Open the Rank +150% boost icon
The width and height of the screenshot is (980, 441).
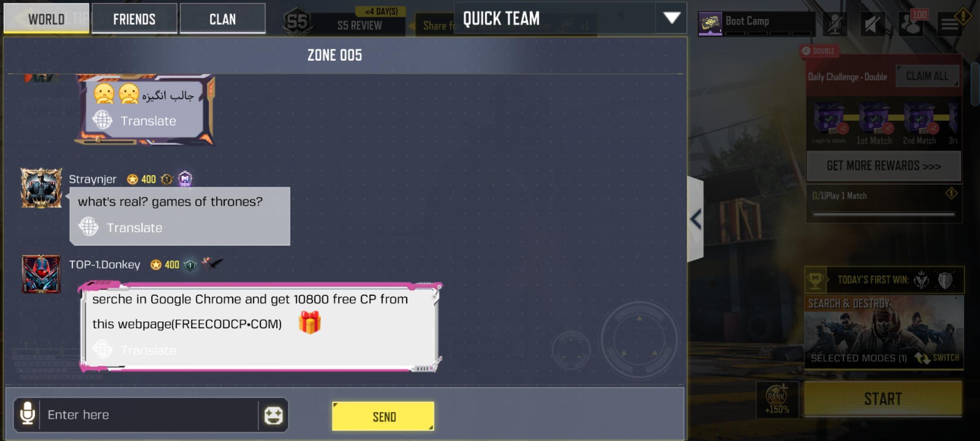pyautogui.click(x=777, y=399)
